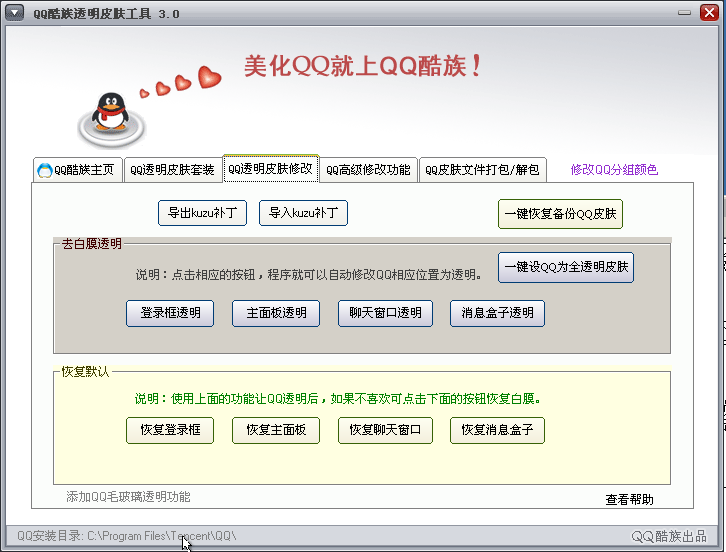726x552 pixels.
Task: Go to the QQ高级修改功能 tab
Action: click(368, 170)
